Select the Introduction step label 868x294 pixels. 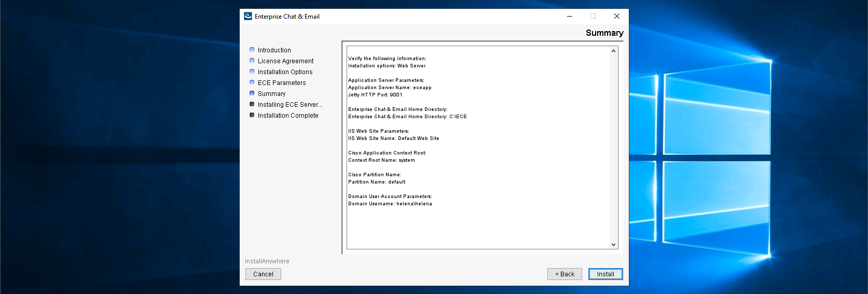[x=274, y=50]
